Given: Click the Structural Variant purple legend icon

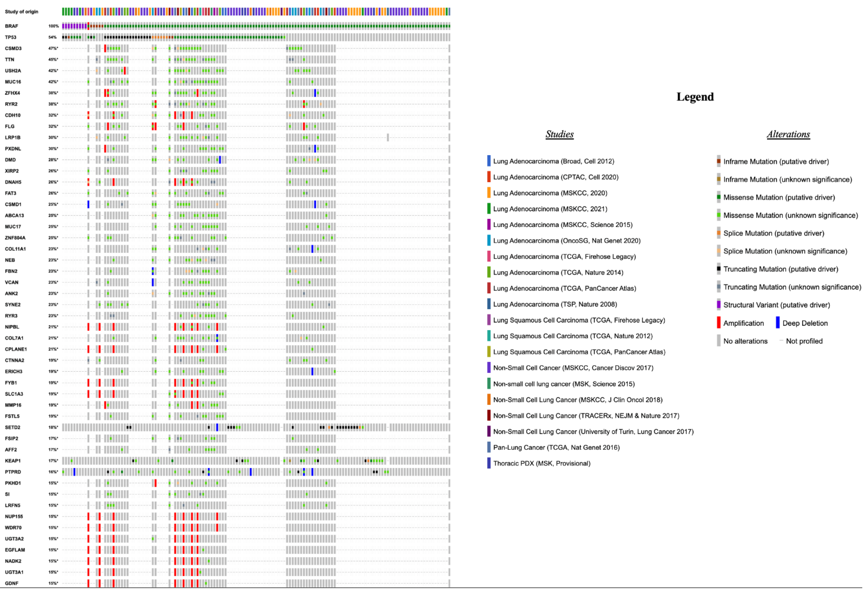Looking at the screenshot, I should [x=719, y=304].
